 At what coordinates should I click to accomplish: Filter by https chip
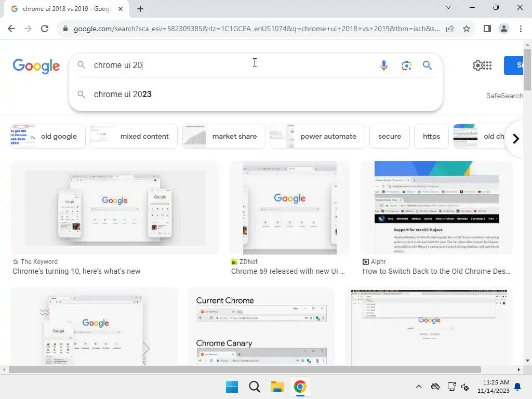pyautogui.click(x=431, y=136)
